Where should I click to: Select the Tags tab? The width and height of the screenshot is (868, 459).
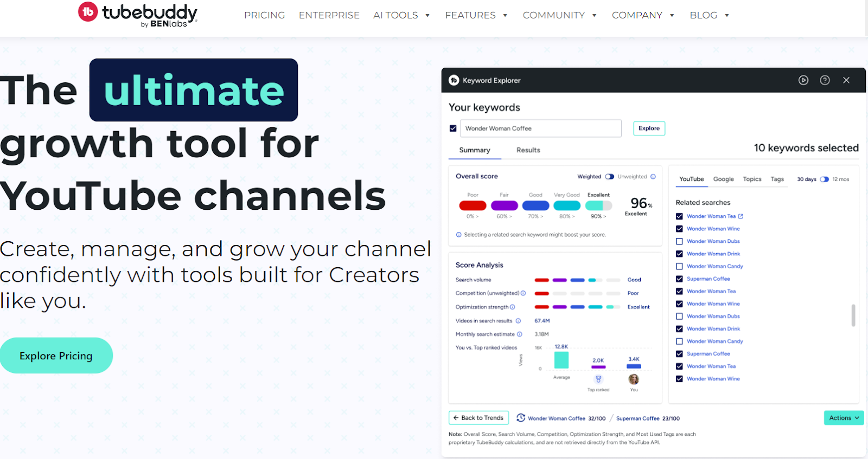pos(777,179)
